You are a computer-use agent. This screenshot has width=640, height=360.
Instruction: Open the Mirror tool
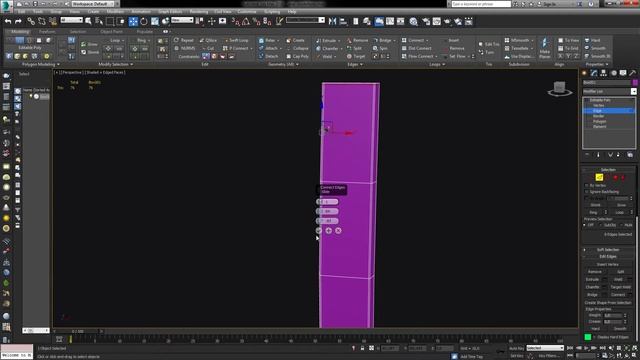point(332,21)
